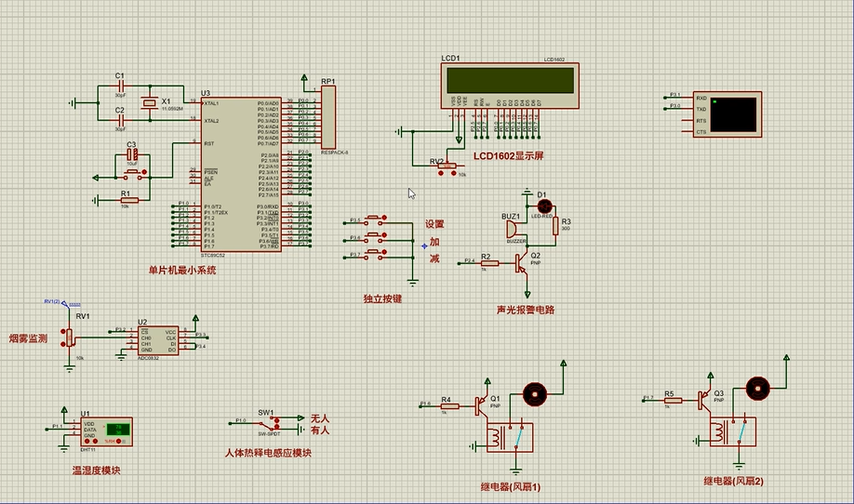Select the Q2 PNP transistor
The height and width of the screenshot is (504, 854).
click(523, 264)
